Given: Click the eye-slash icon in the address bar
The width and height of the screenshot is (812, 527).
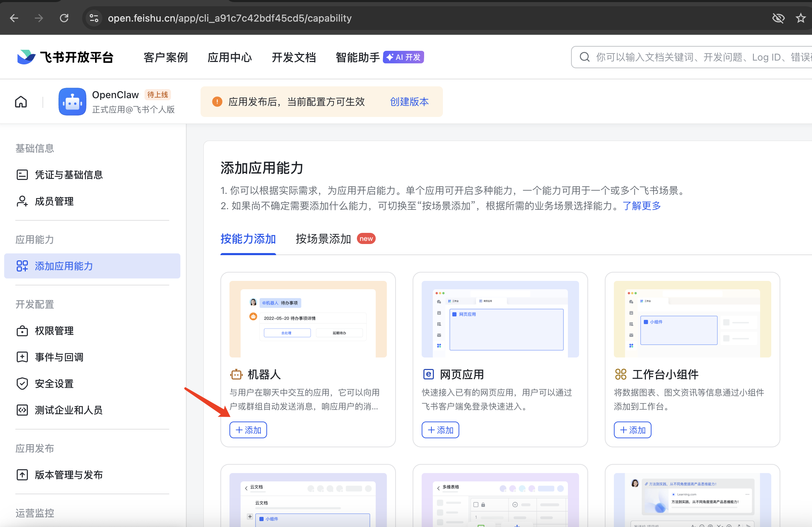Looking at the screenshot, I should point(778,18).
